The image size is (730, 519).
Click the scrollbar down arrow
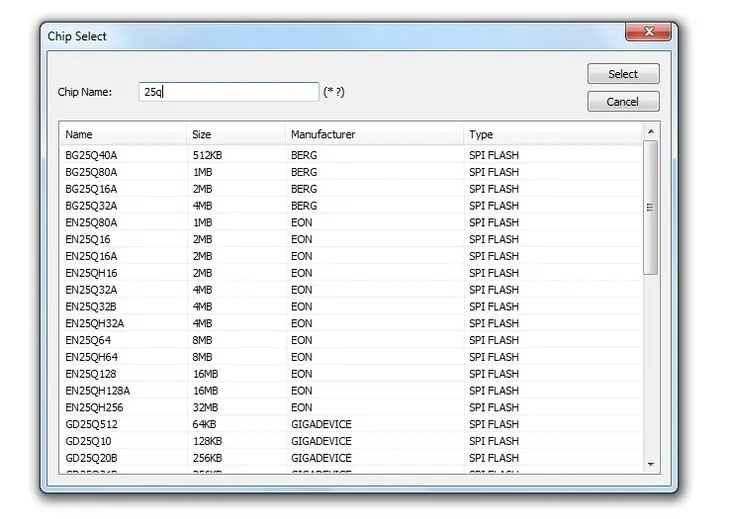(x=651, y=464)
